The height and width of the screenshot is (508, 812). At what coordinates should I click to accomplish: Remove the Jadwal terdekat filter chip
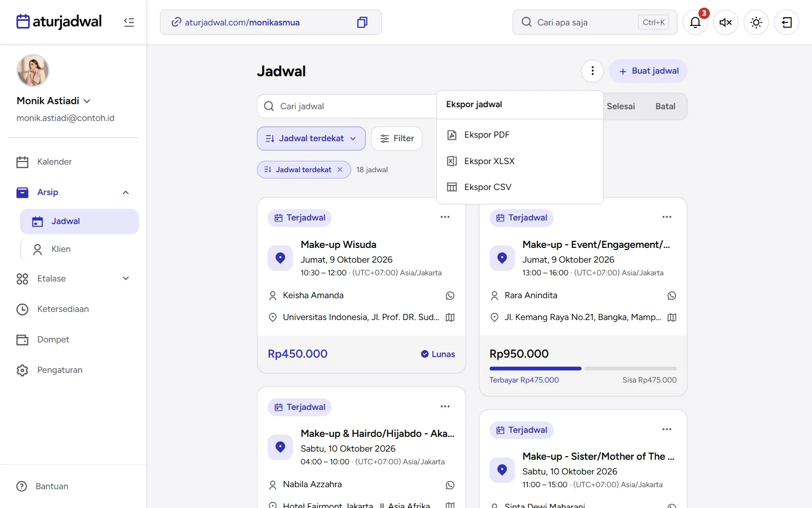tap(340, 170)
